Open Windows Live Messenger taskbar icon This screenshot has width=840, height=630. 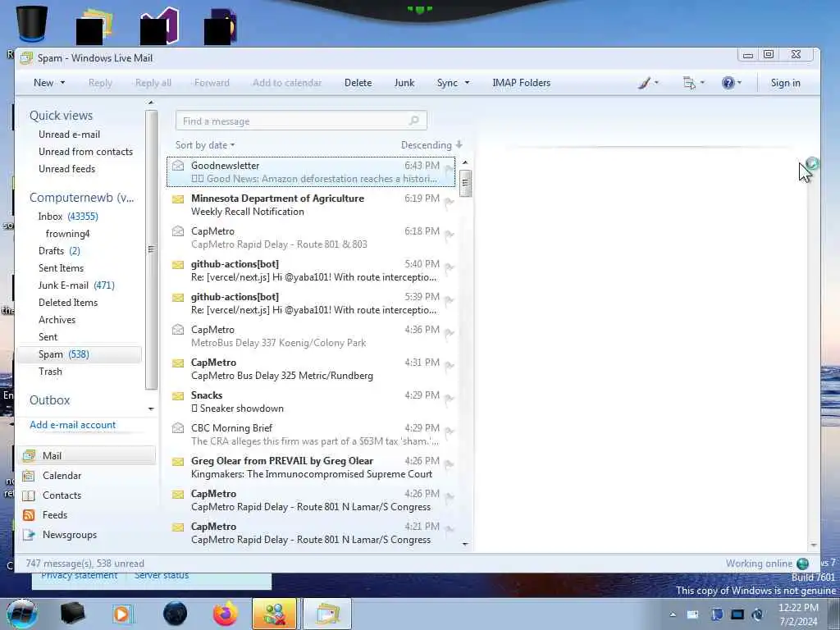(274, 614)
